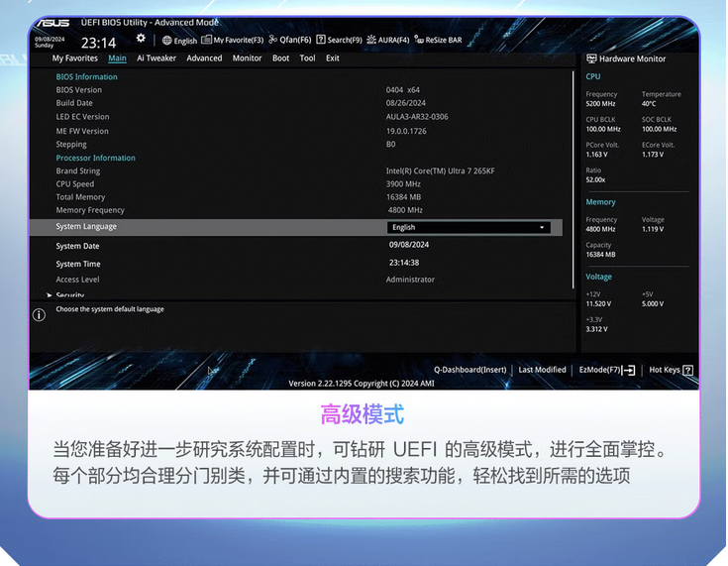The image size is (728, 566).
Task: Click the ReSize BAR icon
Action: 419,40
